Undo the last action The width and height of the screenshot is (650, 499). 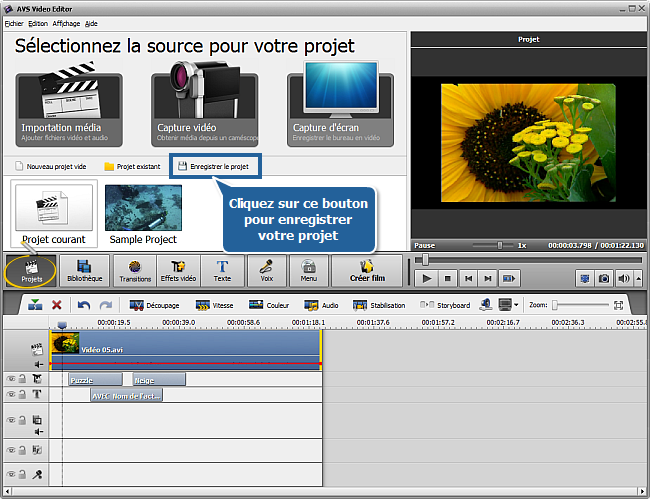84,305
